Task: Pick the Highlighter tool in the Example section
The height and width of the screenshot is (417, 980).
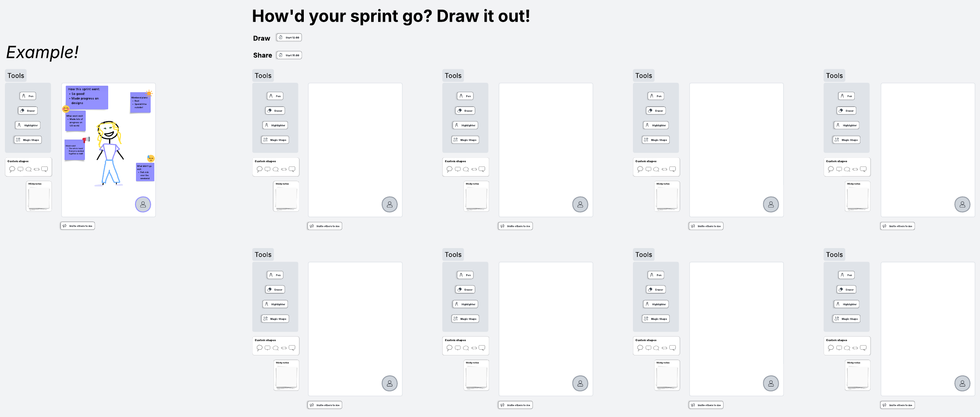Action: 28,125
